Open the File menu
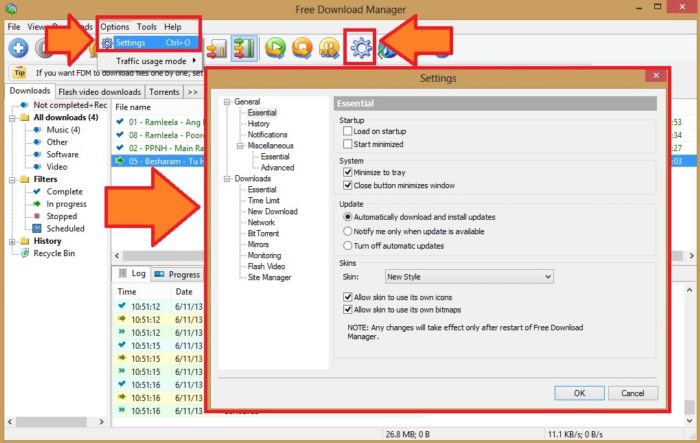 [x=14, y=27]
